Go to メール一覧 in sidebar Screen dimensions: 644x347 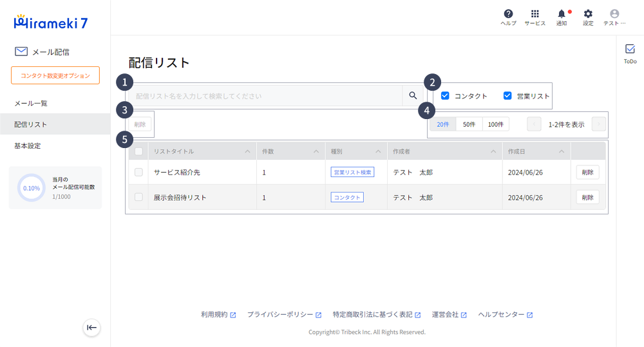click(31, 103)
